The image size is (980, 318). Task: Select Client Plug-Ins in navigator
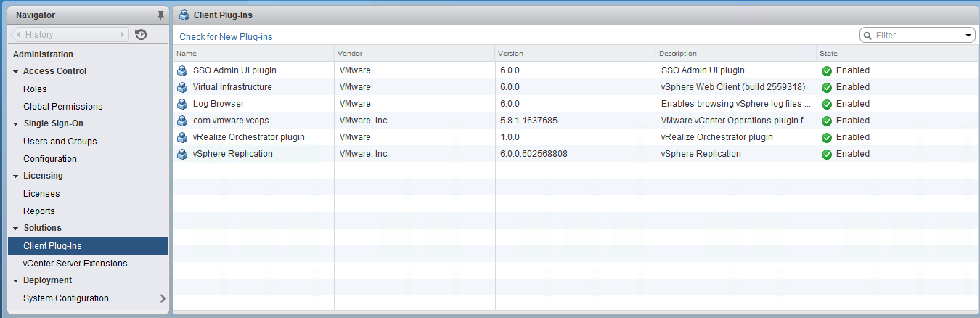click(x=88, y=246)
